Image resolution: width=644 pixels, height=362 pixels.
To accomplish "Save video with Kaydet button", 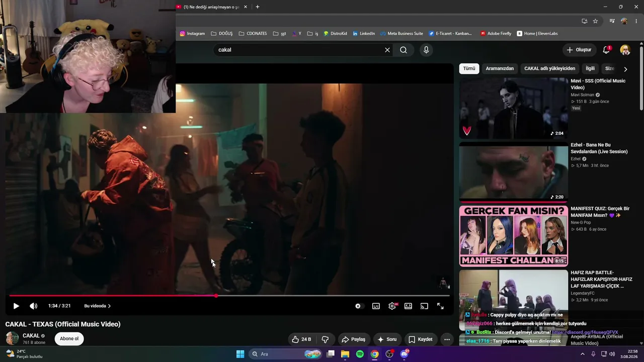I will [420, 339].
